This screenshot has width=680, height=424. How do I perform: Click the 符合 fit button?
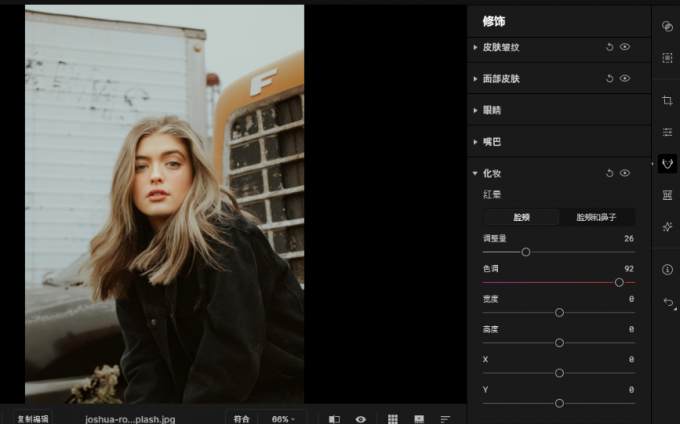[241, 419]
